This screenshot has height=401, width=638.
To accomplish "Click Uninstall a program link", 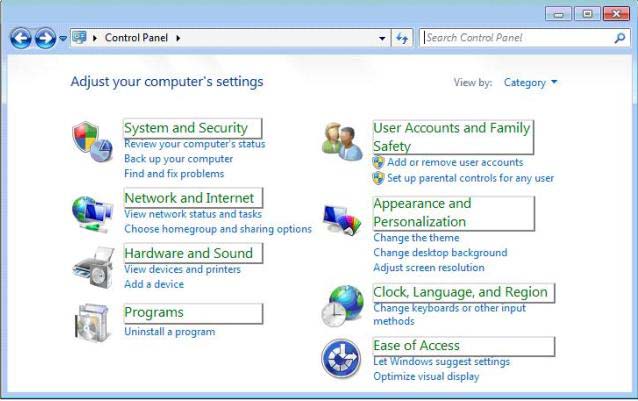I will (x=170, y=332).
